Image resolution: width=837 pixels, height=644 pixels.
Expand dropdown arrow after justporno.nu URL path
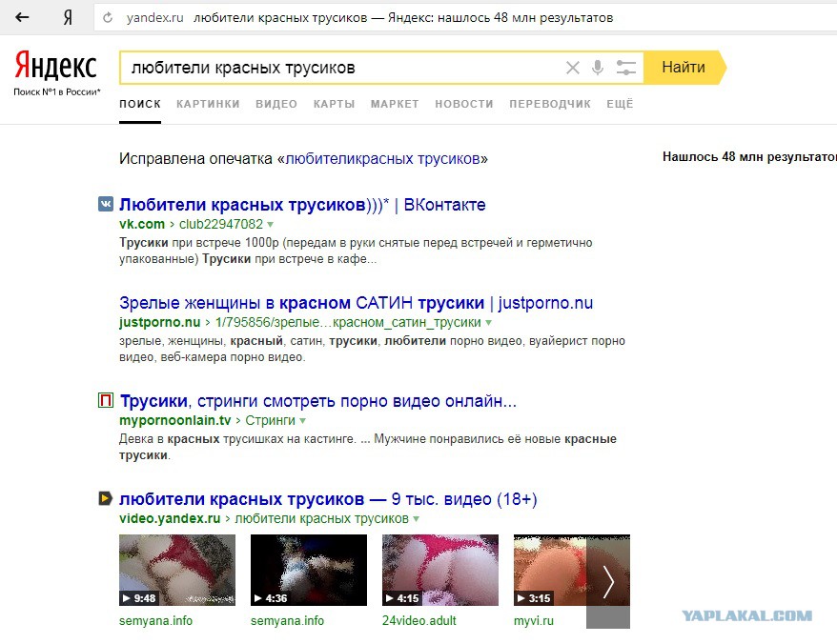coord(488,323)
